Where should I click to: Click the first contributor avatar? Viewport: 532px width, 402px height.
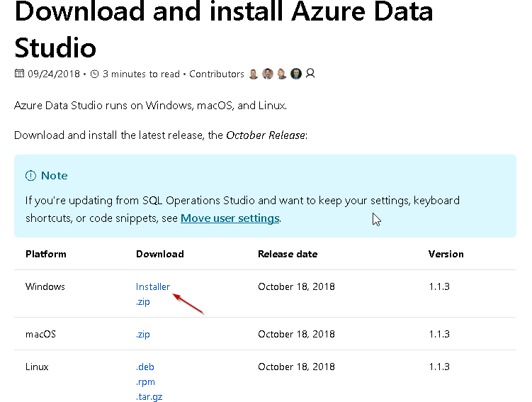(x=254, y=74)
